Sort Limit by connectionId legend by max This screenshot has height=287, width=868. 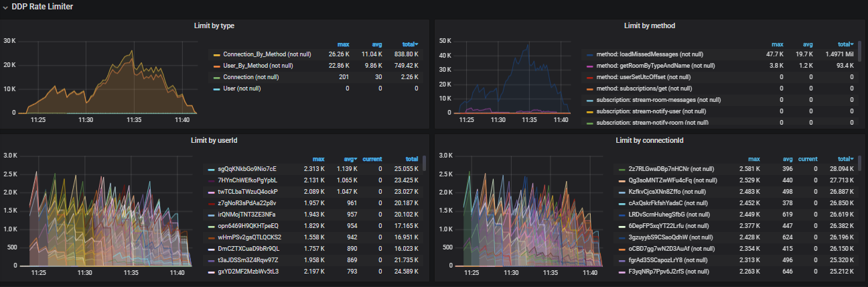click(753, 159)
